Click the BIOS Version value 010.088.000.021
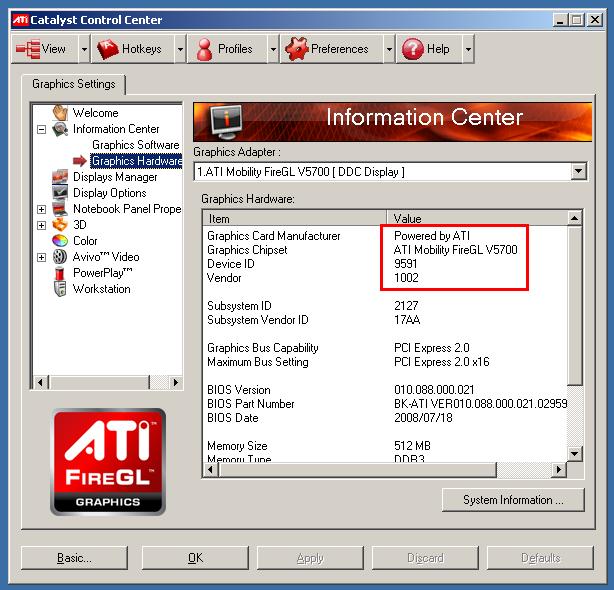Image resolution: width=614 pixels, height=590 pixels. [434, 390]
